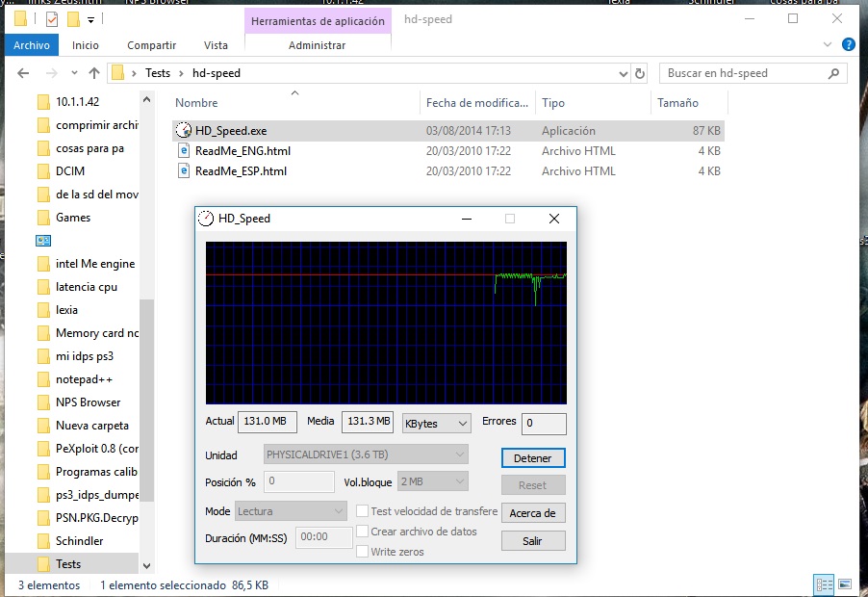The width and height of the screenshot is (868, 597).
Task: Open the KBytes units dropdown
Action: point(436,424)
